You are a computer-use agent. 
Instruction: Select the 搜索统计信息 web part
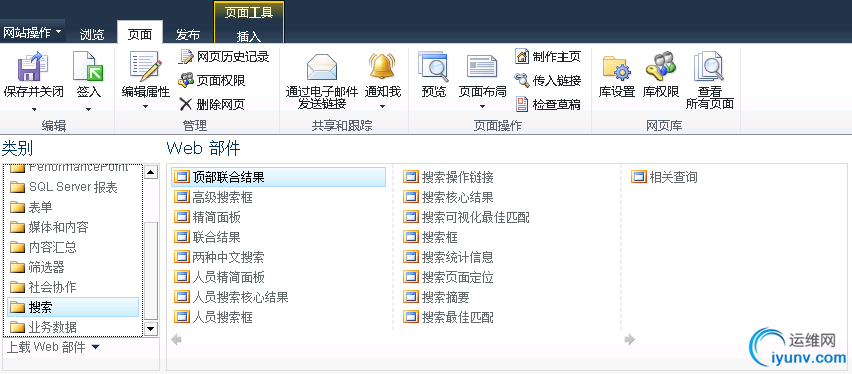(x=449, y=257)
